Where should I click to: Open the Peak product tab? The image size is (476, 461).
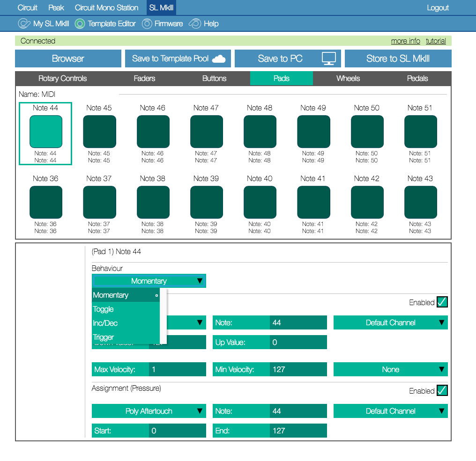tap(56, 7)
